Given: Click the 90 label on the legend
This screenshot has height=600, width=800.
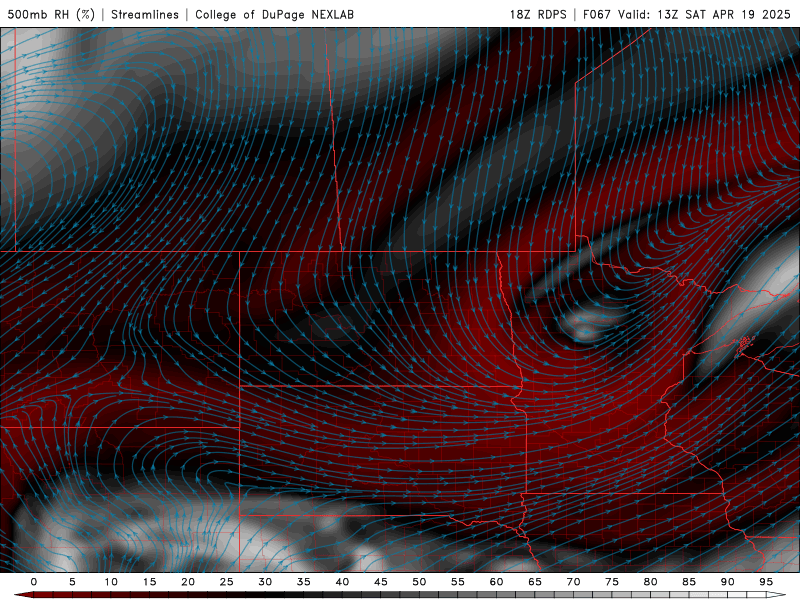Looking at the screenshot, I should [727, 582].
